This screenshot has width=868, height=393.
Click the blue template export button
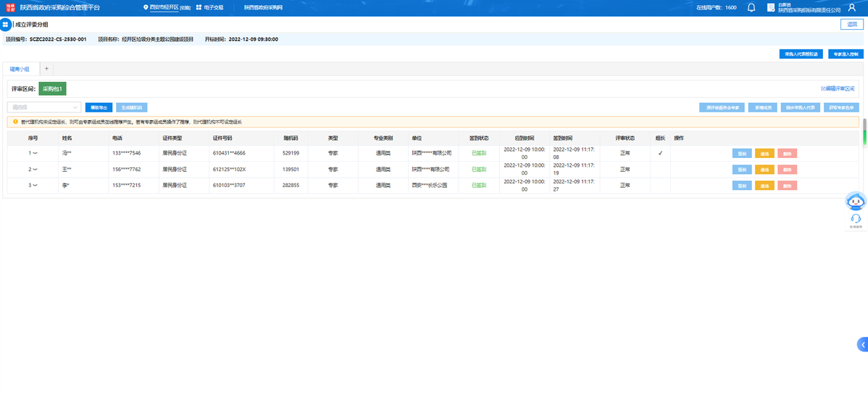pyautogui.click(x=99, y=107)
